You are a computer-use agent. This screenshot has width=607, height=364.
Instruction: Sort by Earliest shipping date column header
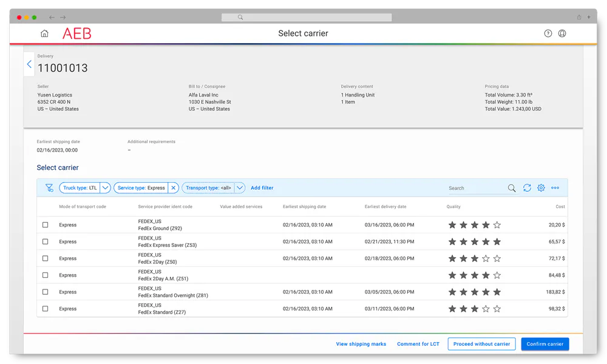[x=304, y=206]
